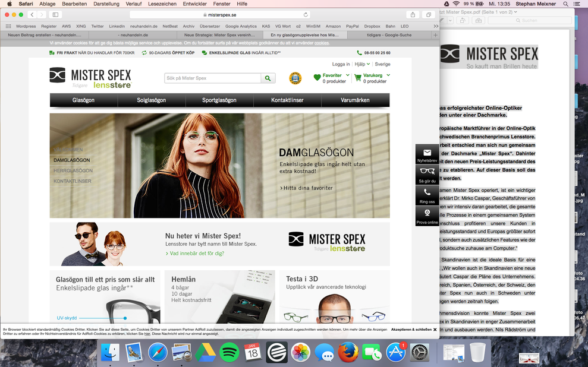Open the App Store from the Dock
Viewport: 588px width, 367px height.
[395, 352]
